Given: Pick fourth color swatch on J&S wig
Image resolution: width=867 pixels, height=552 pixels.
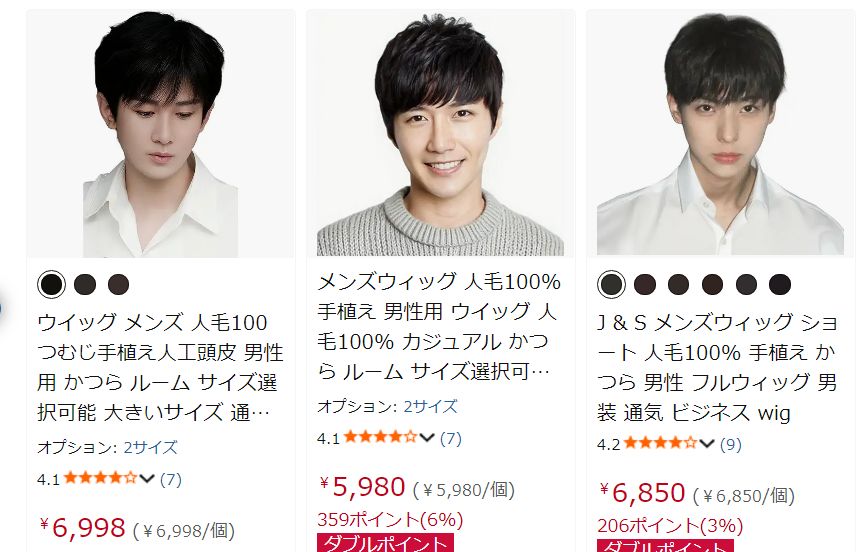Looking at the screenshot, I should coord(712,284).
